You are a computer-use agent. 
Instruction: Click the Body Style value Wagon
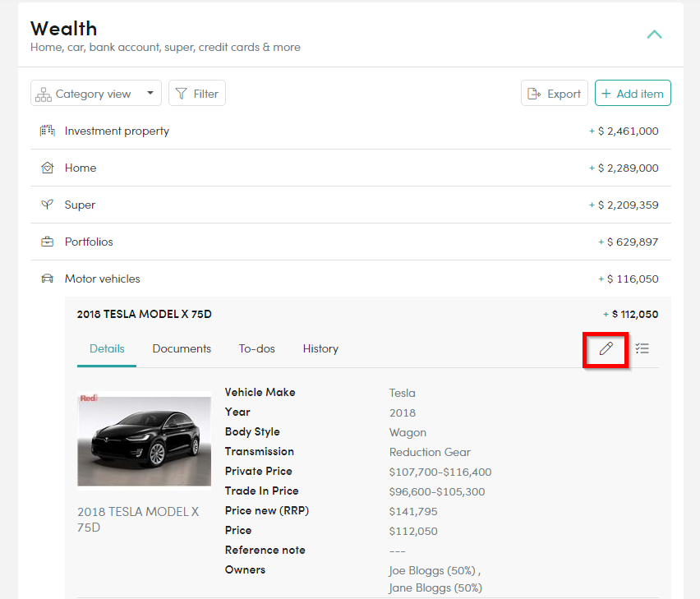pyautogui.click(x=408, y=432)
